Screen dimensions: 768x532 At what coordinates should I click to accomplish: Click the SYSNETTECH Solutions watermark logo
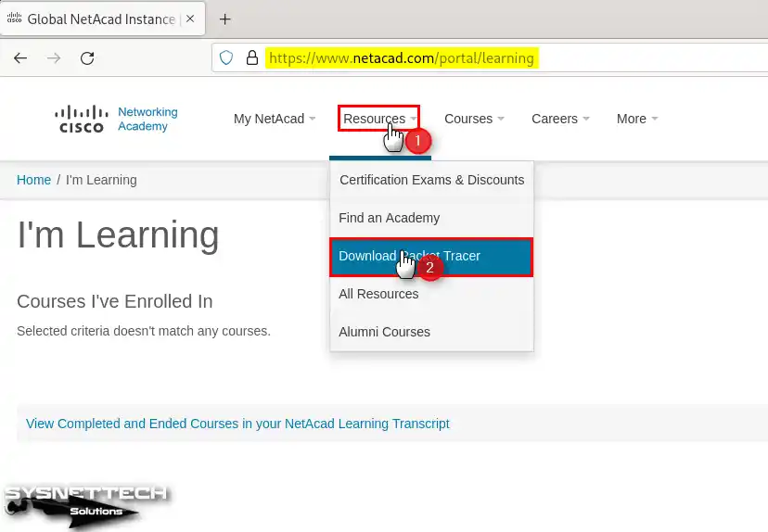pyautogui.click(x=85, y=503)
